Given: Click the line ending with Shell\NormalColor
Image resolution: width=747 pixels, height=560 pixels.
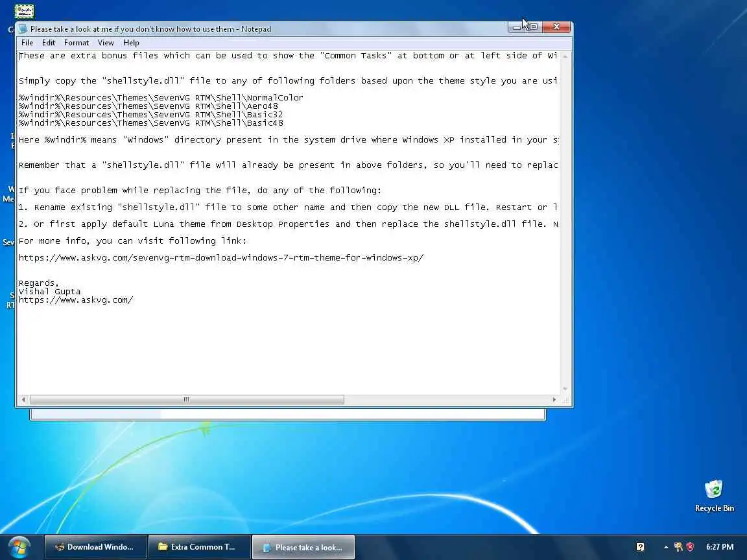Looking at the screenshot, I should [161, 98].
